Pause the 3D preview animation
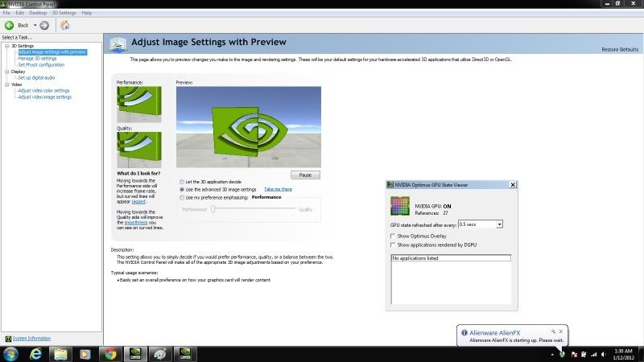Screen dimensions: 644x362 pyautogui.click(x=305, y=175)
